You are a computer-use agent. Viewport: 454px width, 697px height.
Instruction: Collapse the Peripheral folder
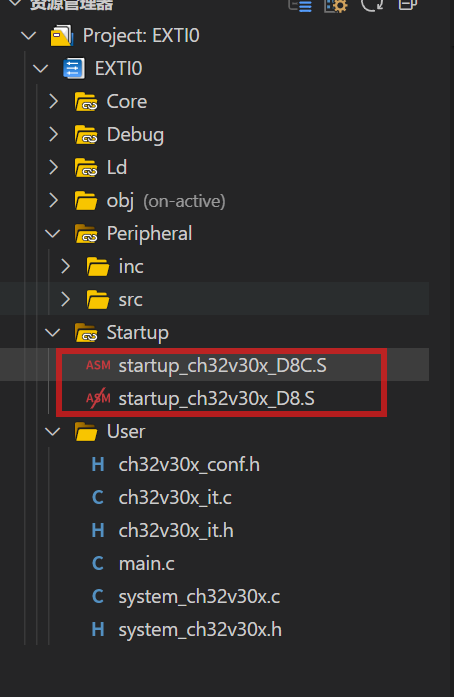pyautogui.click(x=53, y=233)
